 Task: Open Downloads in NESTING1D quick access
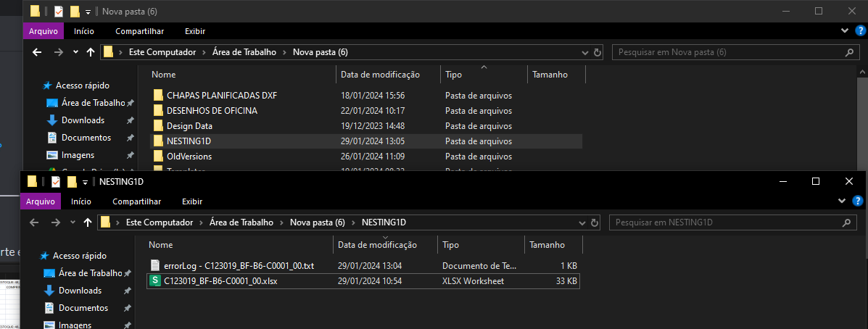tap(80, 291)
